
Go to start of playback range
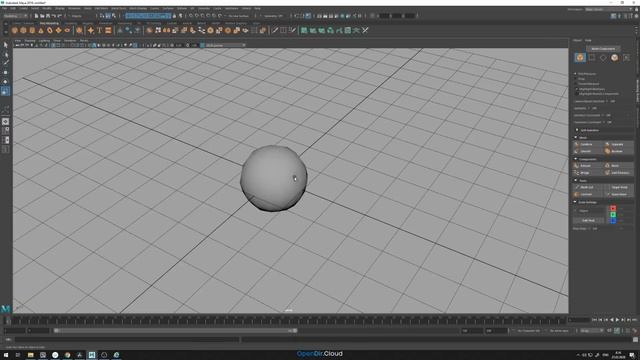pos(594,320)
